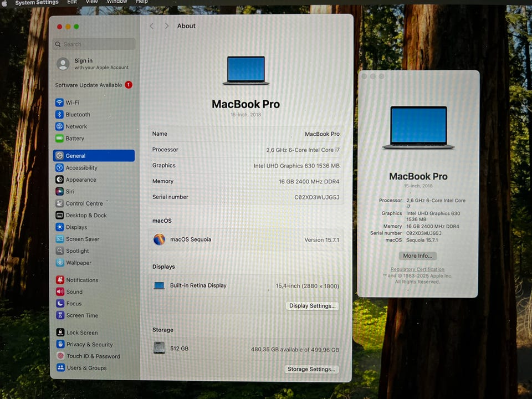Open the Window menu
The height and width of the screenshot is (399, 532).
(117, 2)
